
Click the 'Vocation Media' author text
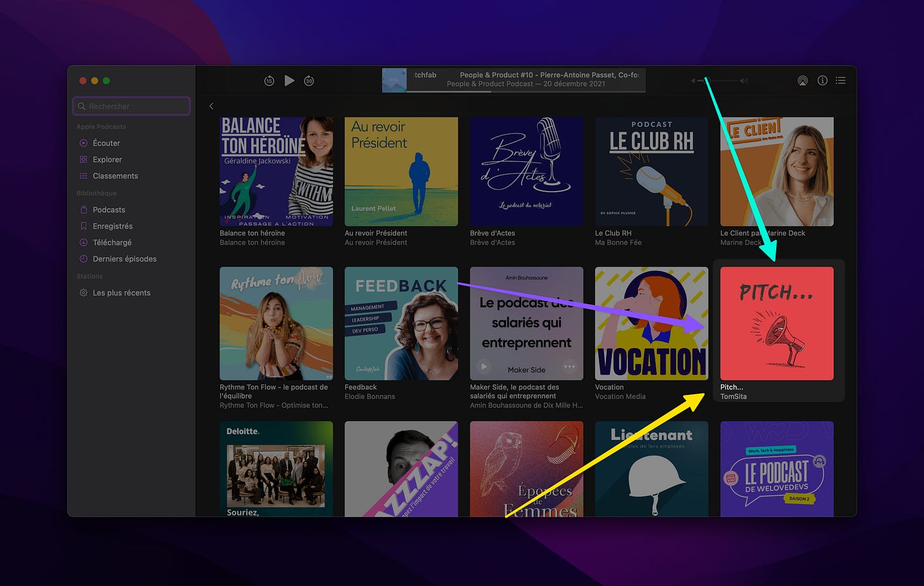(620, 396)
